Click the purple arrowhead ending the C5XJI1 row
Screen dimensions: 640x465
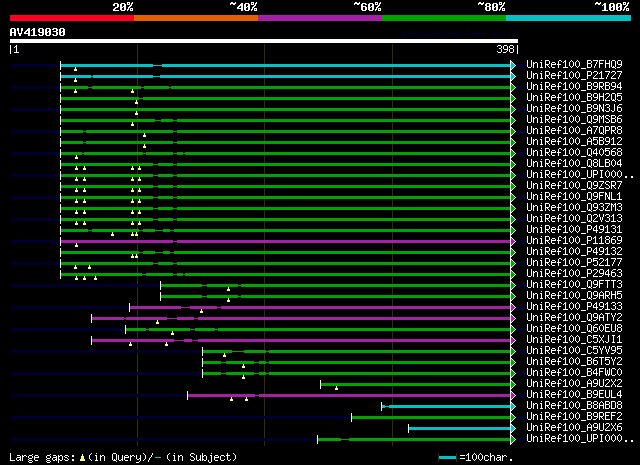(513, 341)
